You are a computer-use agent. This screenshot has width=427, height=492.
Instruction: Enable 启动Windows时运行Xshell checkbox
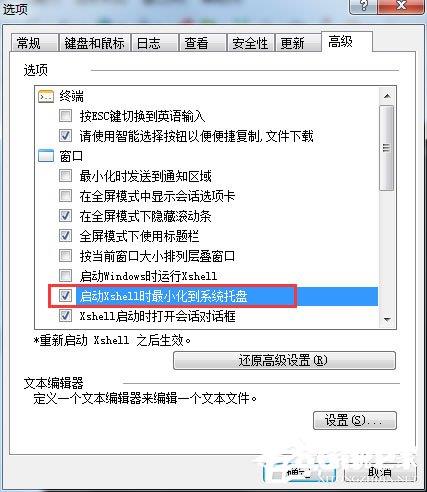(x=65, y=276)
